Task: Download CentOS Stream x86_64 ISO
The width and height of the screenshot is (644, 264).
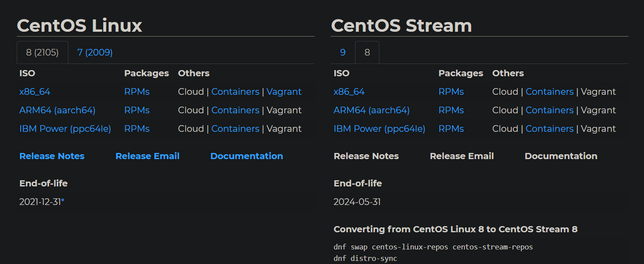Action: [x=349, y=92]
